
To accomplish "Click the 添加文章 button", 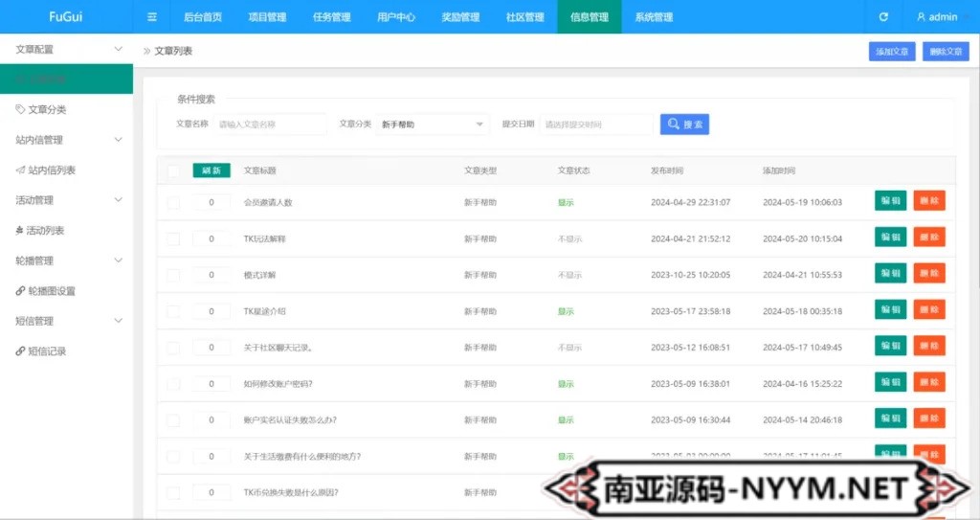I will (x=891, y=52).
